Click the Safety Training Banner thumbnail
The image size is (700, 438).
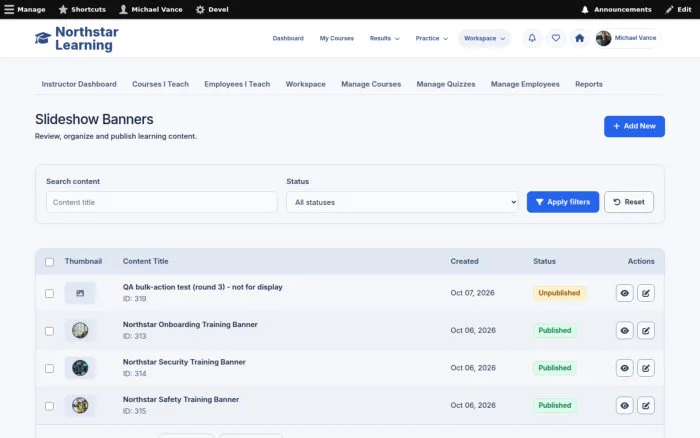80,406
